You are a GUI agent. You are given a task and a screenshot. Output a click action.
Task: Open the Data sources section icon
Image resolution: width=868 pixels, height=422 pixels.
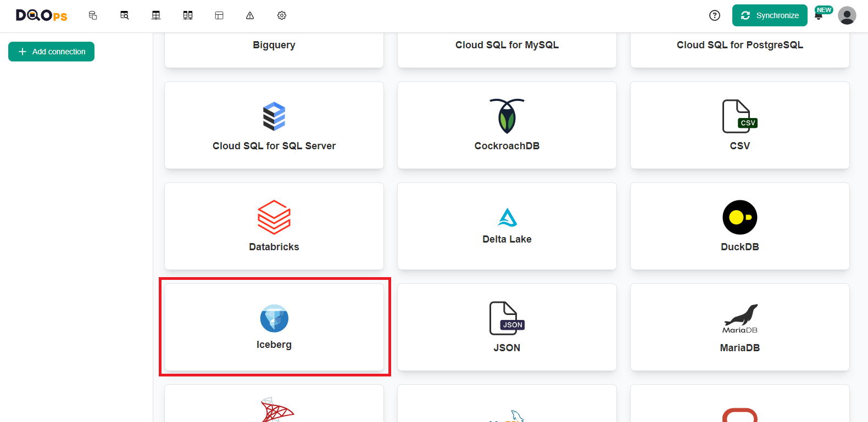point(93,15)
